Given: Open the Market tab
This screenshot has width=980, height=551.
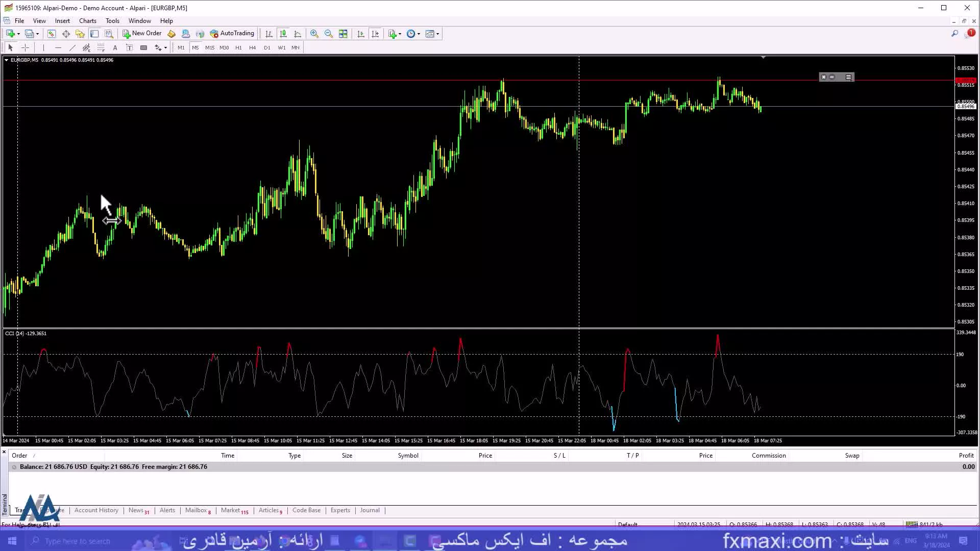Looking at the screenshot, I should click(232, 510).
